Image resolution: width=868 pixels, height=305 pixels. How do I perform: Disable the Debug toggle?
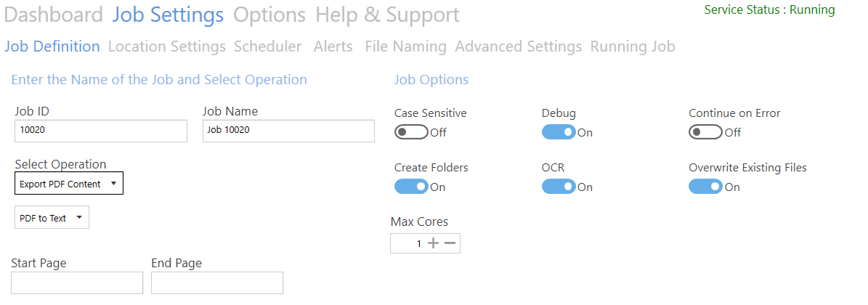559,132
